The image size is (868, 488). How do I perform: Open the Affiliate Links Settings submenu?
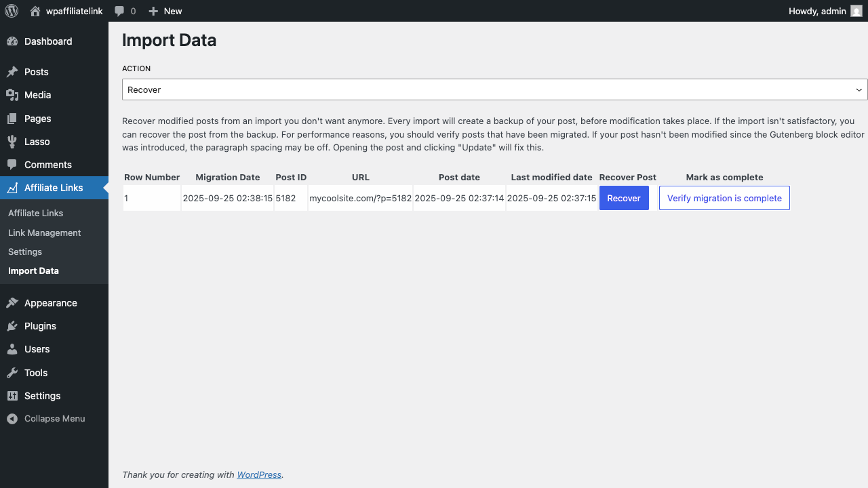(x=24, y=251)
